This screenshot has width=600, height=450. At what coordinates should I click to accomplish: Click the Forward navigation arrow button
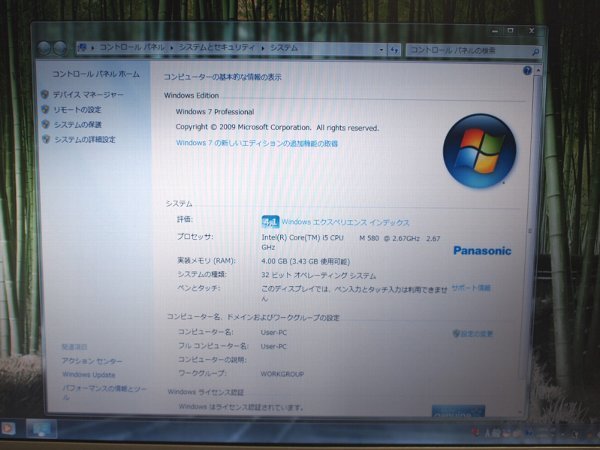coord(60,49)
